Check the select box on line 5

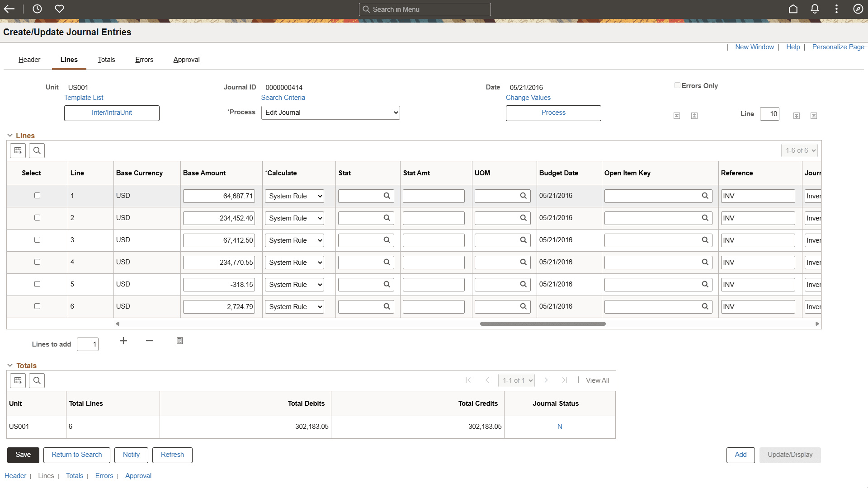37,284
